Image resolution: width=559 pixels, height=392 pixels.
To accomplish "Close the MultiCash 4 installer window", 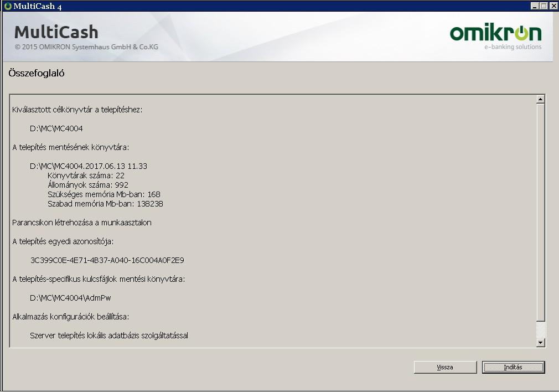I will pos(553,6).
